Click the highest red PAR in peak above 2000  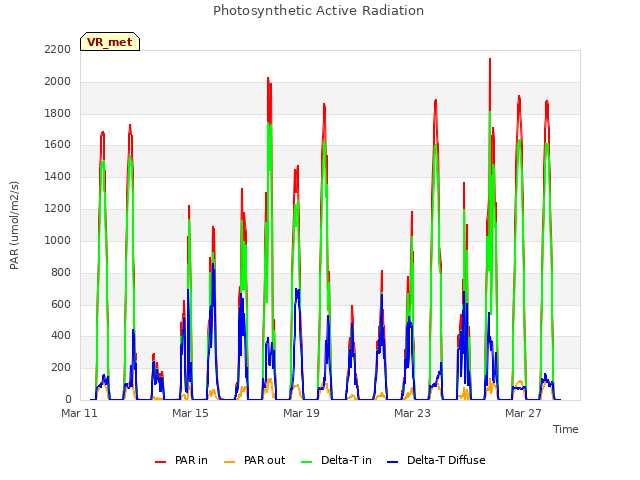490,60
